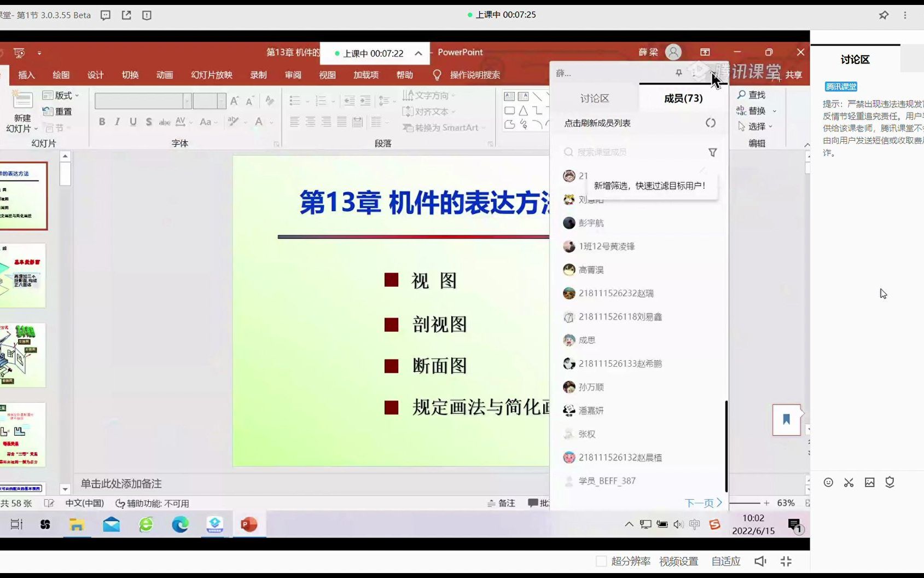Enable the 超分辨率 checkbox

point(601,561)
